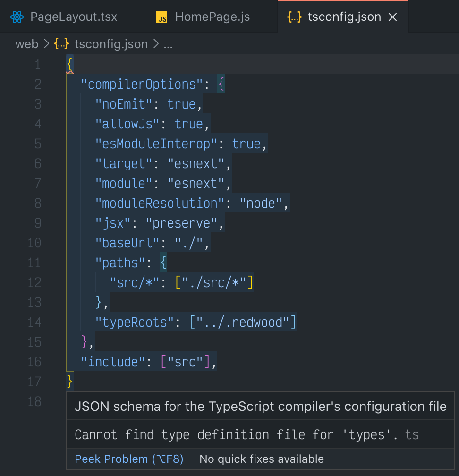Open Peek Problem from the hover popup
Viewport: 459px width, 476px height.
[x=128, y=459]
